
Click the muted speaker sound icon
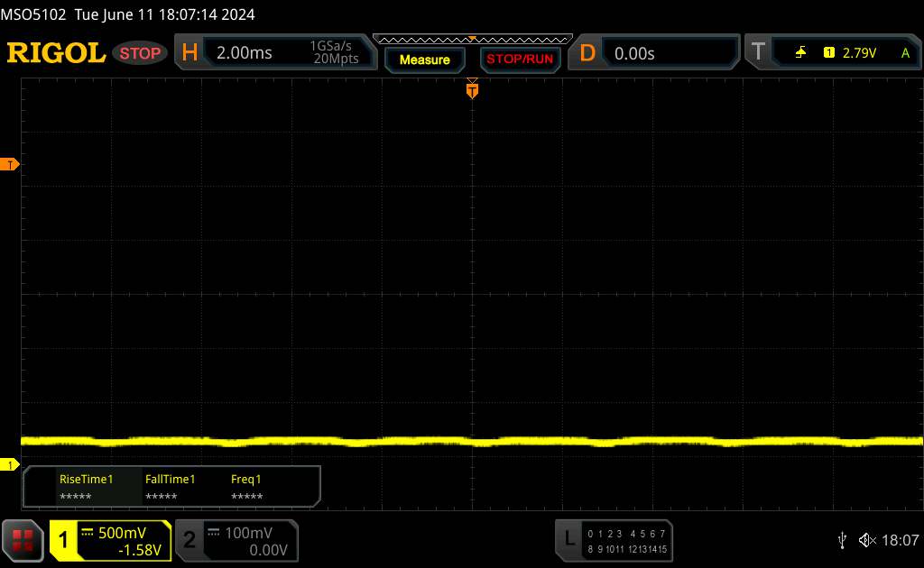pyautogui.click(x=866, y=540)
